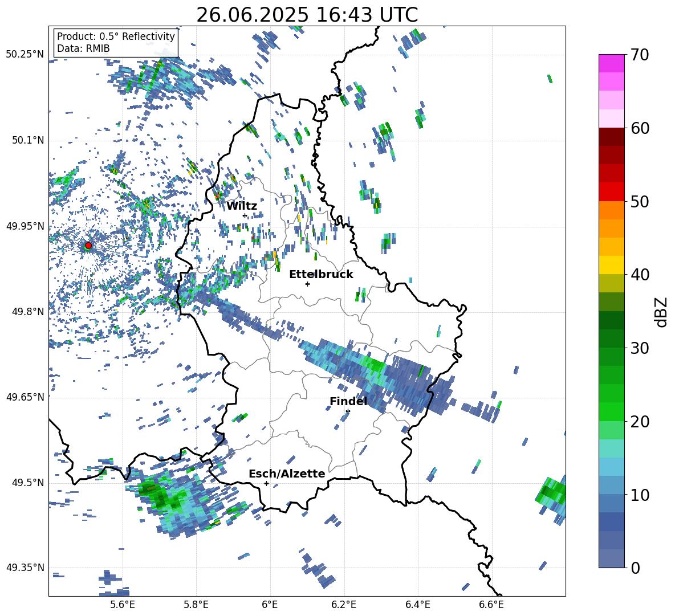The image size is (675, 616).
Task: Click the 6.2°E longitude label
Action: 344,605
